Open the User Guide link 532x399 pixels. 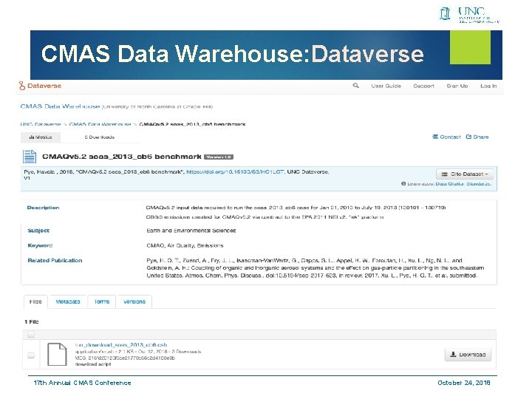386,86
